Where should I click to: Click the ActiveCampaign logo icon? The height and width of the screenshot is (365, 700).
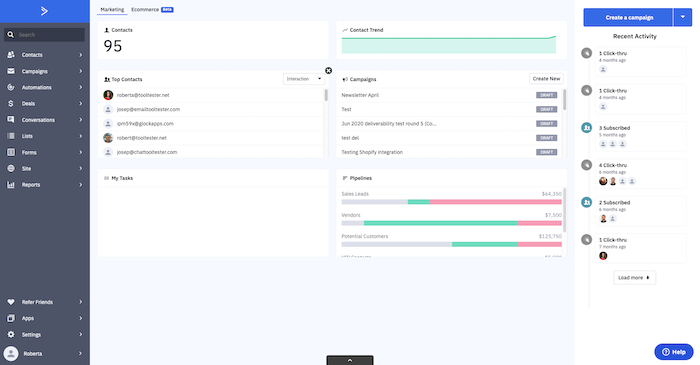(x=44, y=11)
